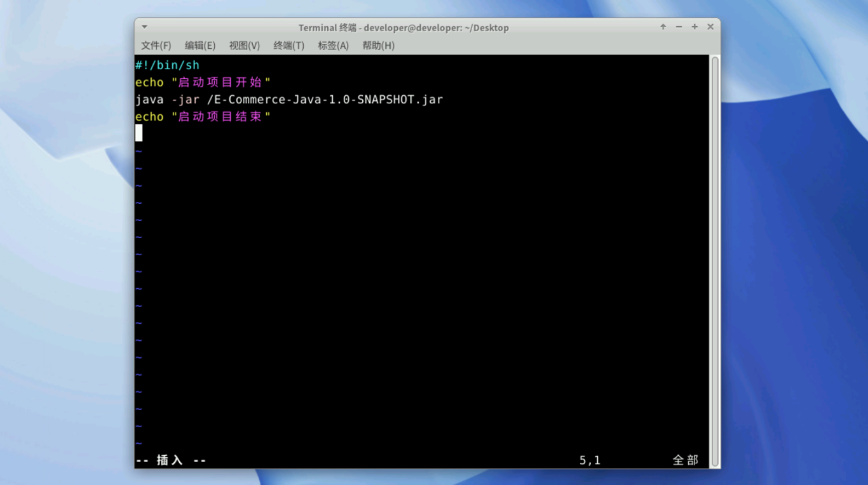Click the Terminal window title text
This screenshot has width=868, height=485.
[403, 27]
